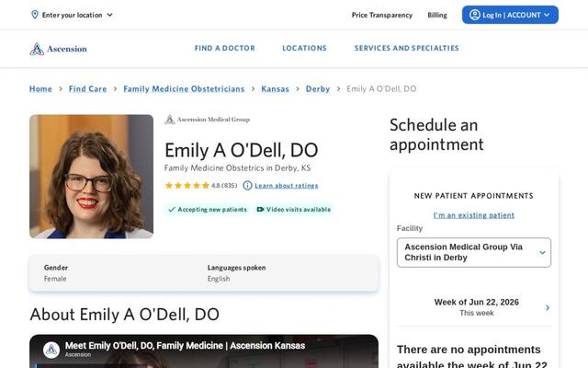
Task: Click the Languages spoken English text
Action: [236, 273]
